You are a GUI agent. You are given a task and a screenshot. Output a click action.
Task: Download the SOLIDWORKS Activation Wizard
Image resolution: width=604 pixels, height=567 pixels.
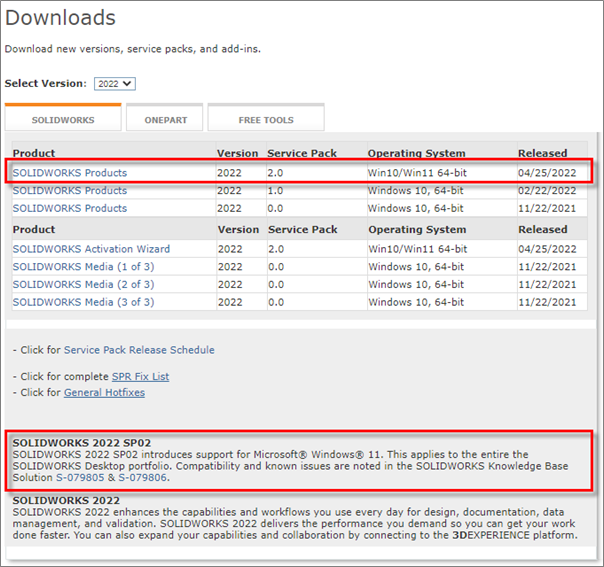click(91, 249)
